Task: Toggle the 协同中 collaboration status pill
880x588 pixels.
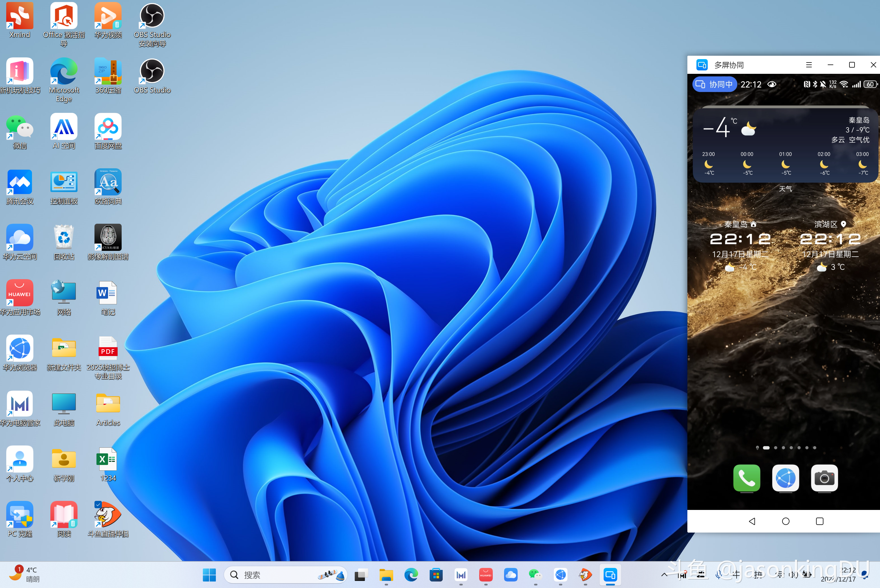Action: click(714, 84)
